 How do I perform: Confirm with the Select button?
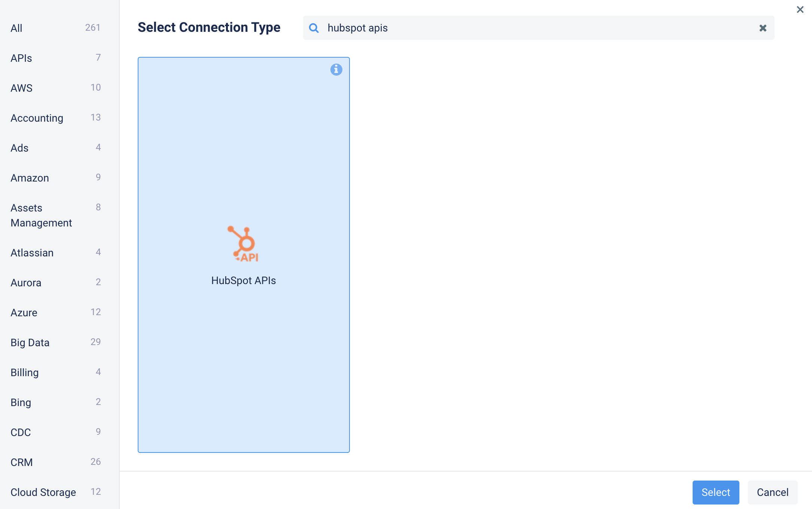click(715, 492)
